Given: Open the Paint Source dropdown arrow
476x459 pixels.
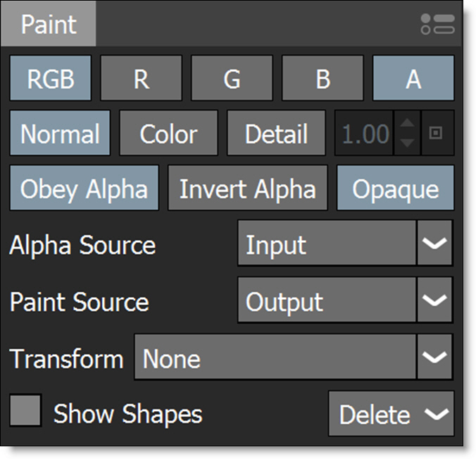Looking at the screenshot, I should point(435,301).
